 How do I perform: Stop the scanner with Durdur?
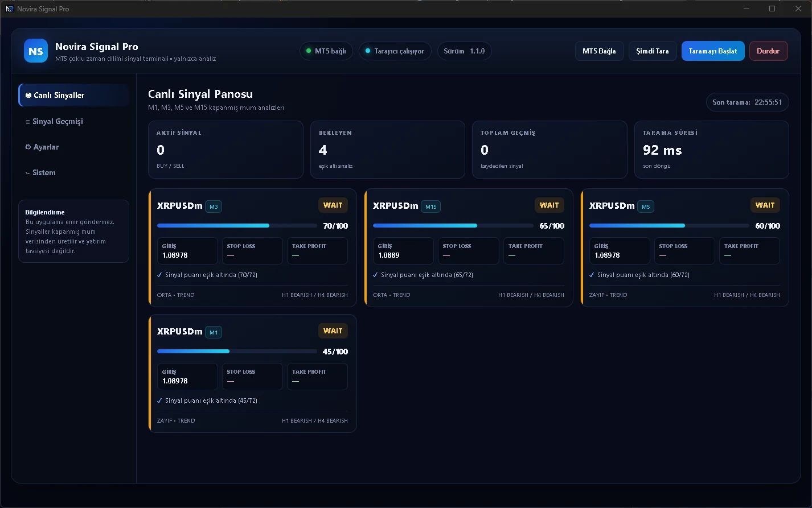click(768, 51)
